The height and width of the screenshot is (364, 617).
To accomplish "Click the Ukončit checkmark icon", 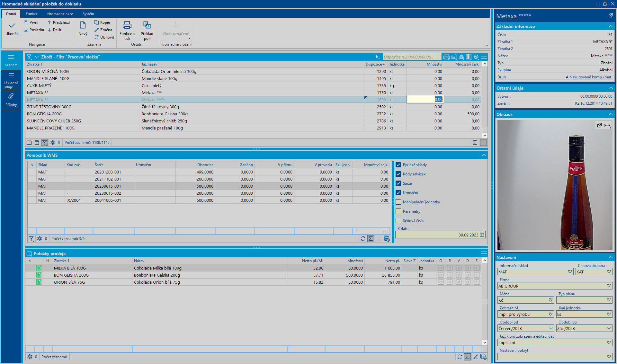I will [12, 26].
